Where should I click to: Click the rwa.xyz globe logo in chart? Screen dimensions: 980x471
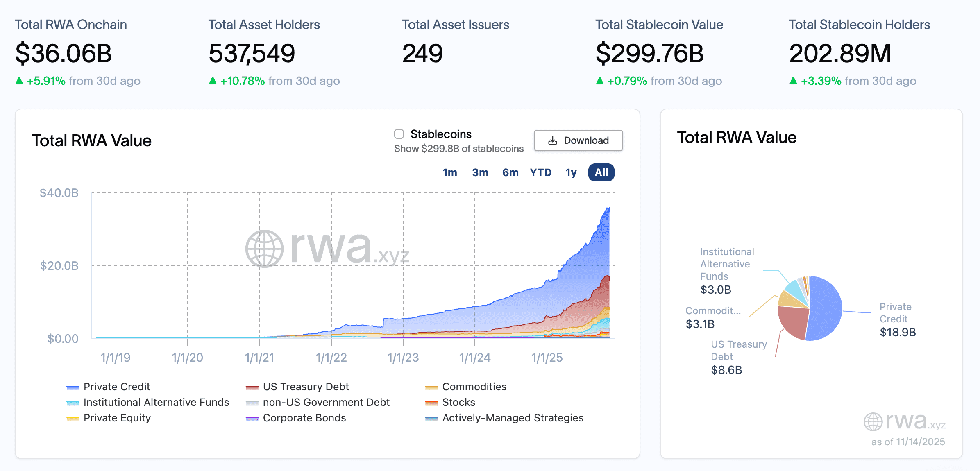pos(264,249)
